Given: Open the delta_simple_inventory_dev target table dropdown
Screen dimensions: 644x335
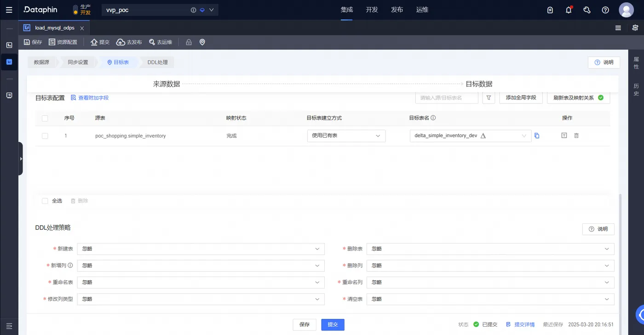Looking at the screenshot, I should [471, 136].
